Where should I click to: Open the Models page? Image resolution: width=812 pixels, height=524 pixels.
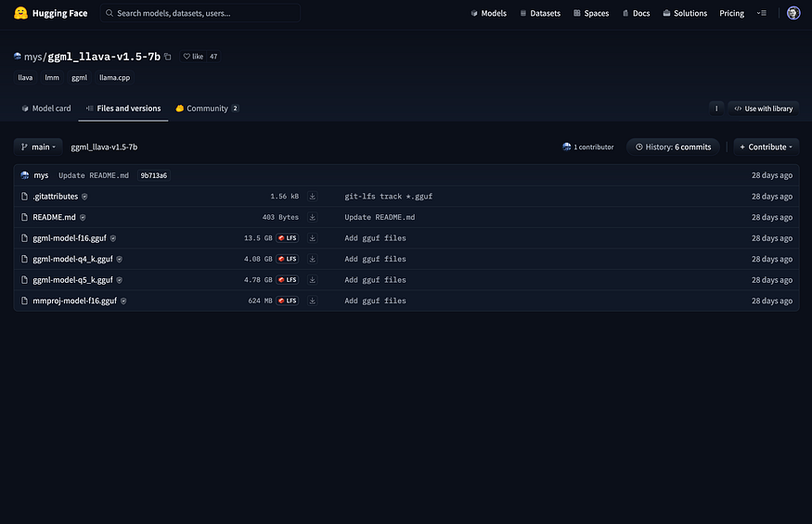[488, 13]
